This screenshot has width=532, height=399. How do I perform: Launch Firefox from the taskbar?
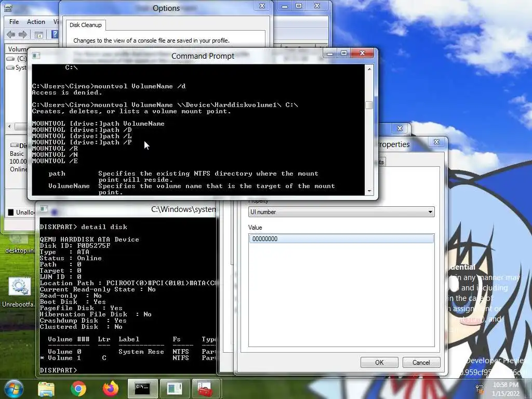point(111,389)
